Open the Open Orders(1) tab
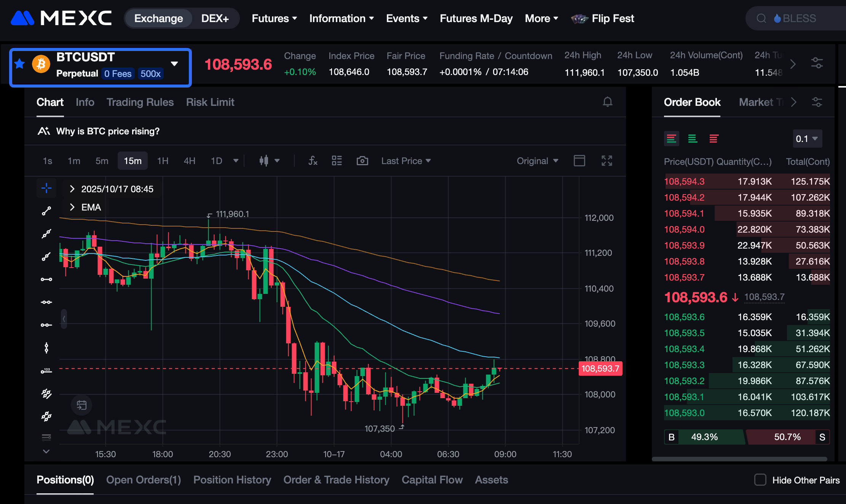Image resolution: width=846 pixels, height=504 pixels. [x=143, y=480]
